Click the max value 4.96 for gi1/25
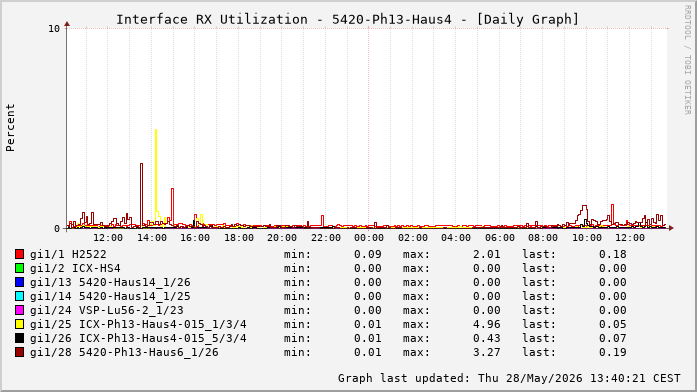This screenshot has height=392, width=697. tap(487, 324)
